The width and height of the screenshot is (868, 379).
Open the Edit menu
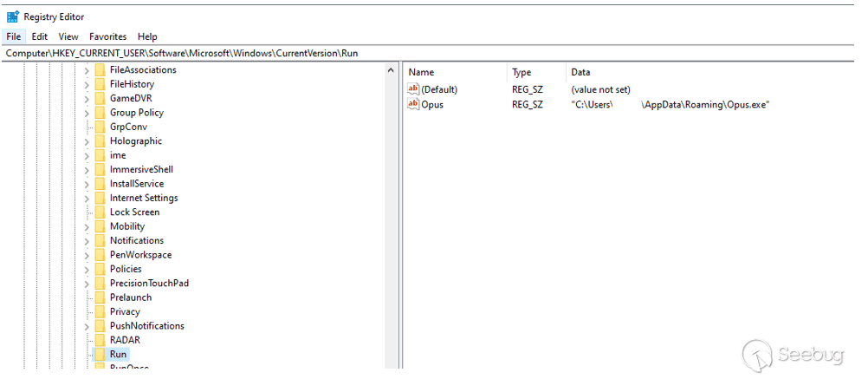coord(39,36)
